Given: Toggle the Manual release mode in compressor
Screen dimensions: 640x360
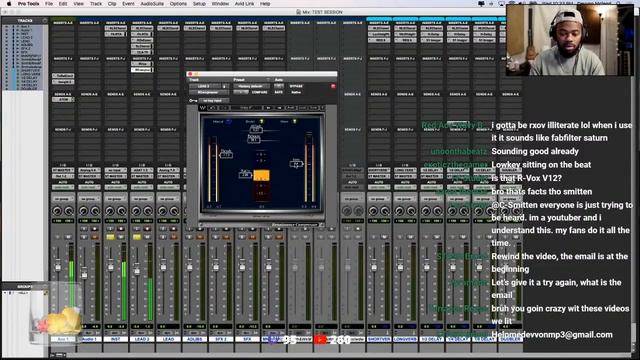Looking at the screenshot, I should point(229,121).
